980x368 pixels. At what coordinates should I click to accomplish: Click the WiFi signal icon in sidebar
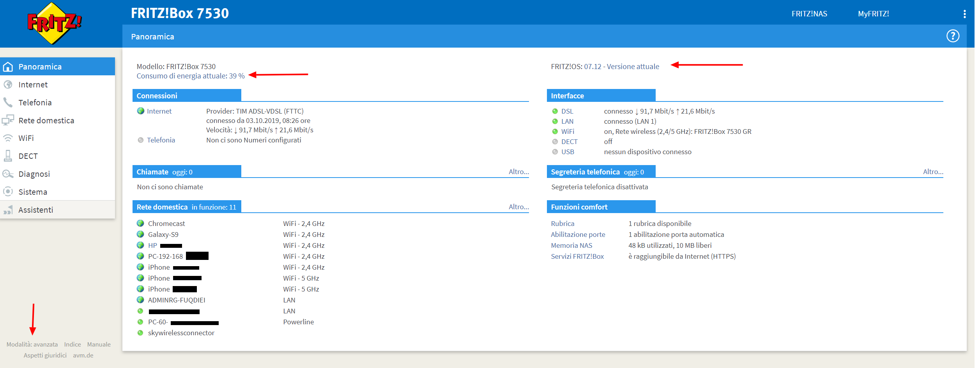[8, 138]
